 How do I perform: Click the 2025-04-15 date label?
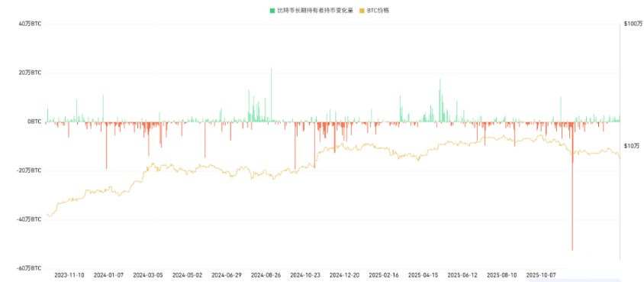[x=423, y=274]
